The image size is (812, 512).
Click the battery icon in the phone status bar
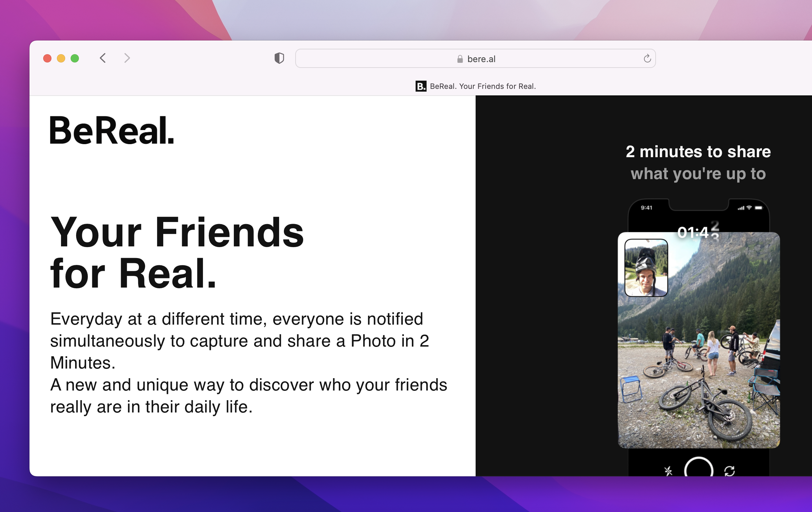(x=759, y=208)
